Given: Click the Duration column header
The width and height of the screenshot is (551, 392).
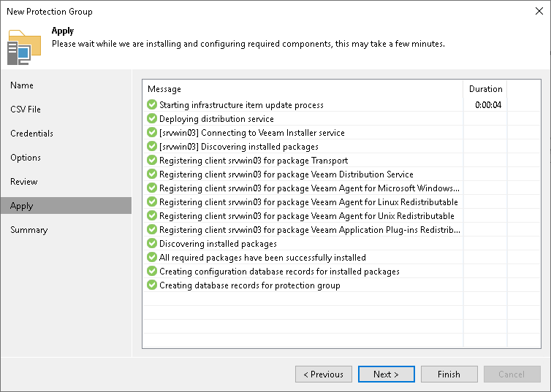Looking at the screenshot, I should click(485, 89).
